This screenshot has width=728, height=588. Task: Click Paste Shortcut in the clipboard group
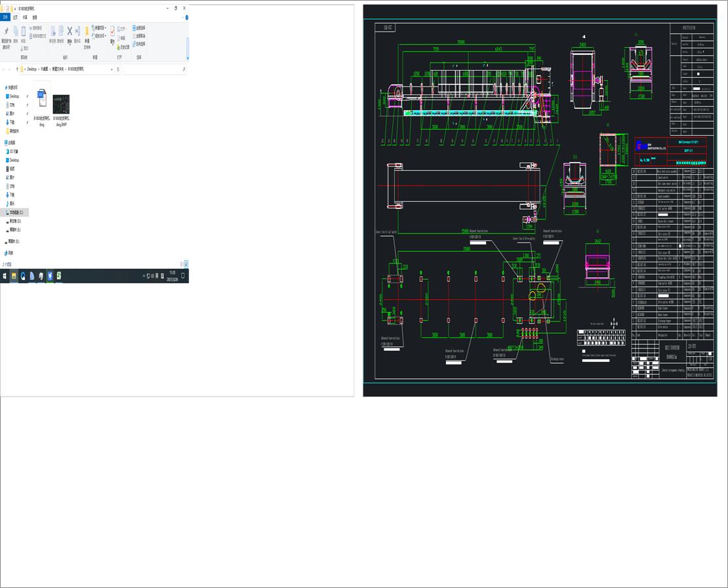38,36
